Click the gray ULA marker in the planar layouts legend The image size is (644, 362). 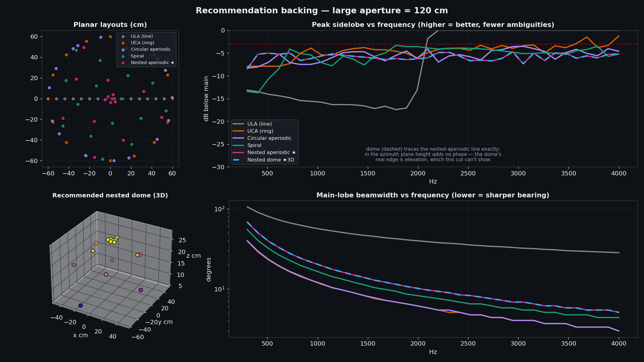[x=123, y=37]
